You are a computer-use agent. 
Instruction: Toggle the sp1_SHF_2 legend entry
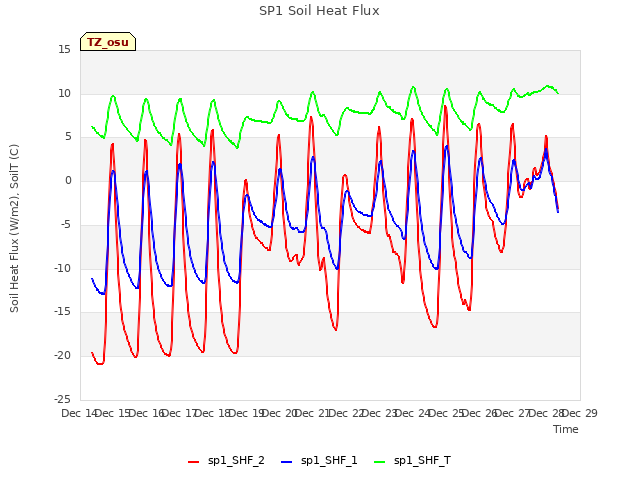point(226,461)
